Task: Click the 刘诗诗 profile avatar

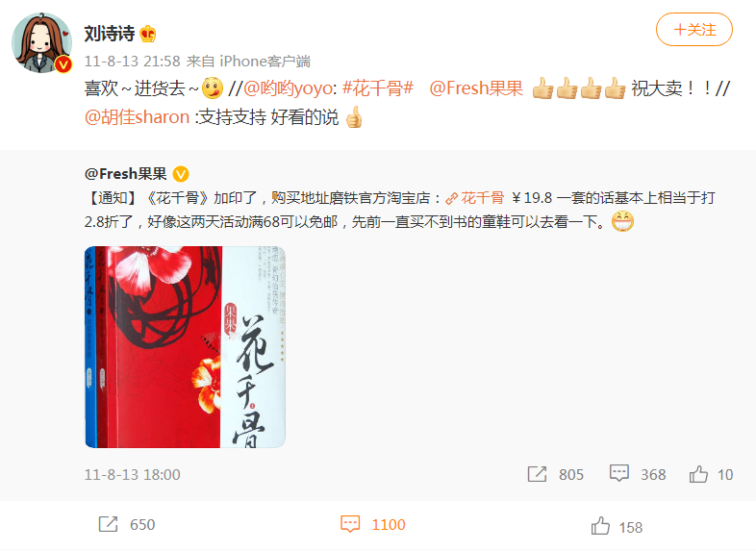Action: coord(42,43)
